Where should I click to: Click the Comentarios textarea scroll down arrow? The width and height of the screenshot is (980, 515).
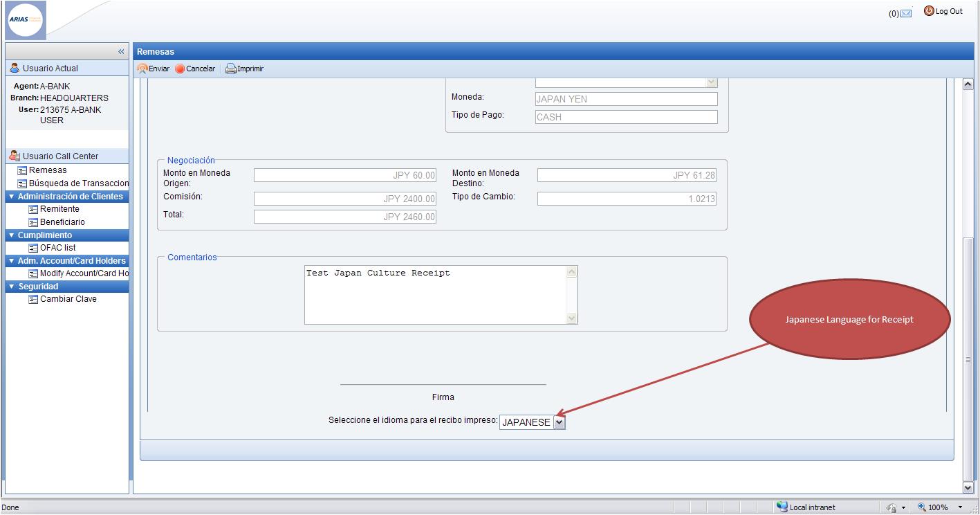(x=571, y=318)
